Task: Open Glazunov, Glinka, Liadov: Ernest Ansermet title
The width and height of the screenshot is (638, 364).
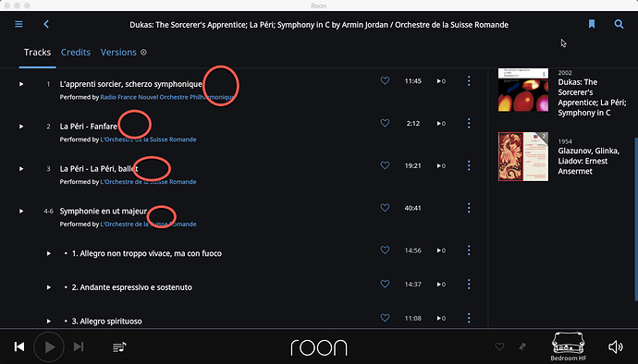Action: click(588, 161)
